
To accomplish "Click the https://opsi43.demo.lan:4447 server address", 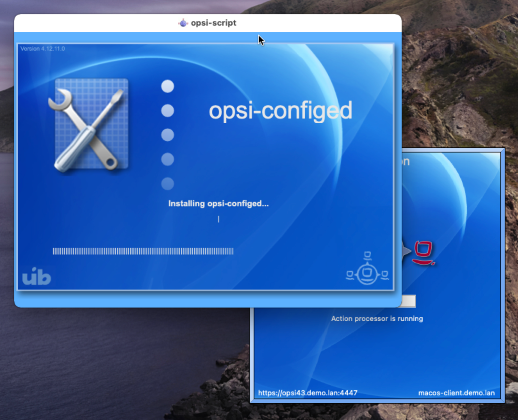I will [x=308, y=393].
